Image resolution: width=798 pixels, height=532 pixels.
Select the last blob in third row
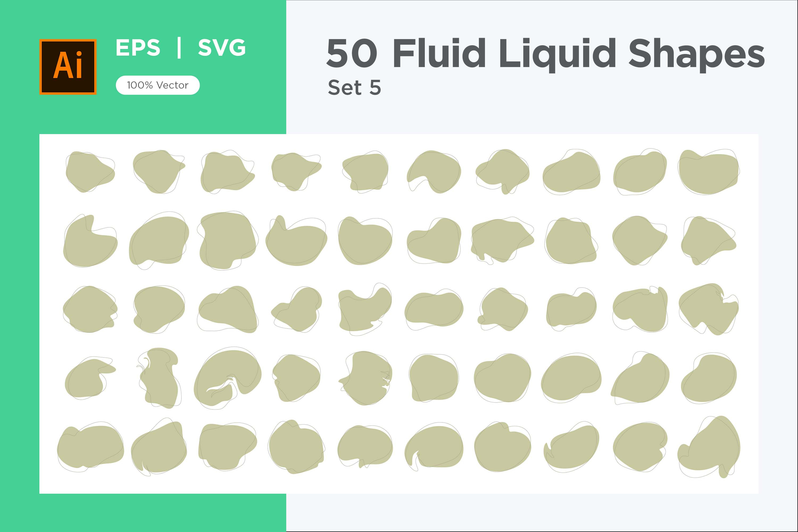tap(709, 309)
